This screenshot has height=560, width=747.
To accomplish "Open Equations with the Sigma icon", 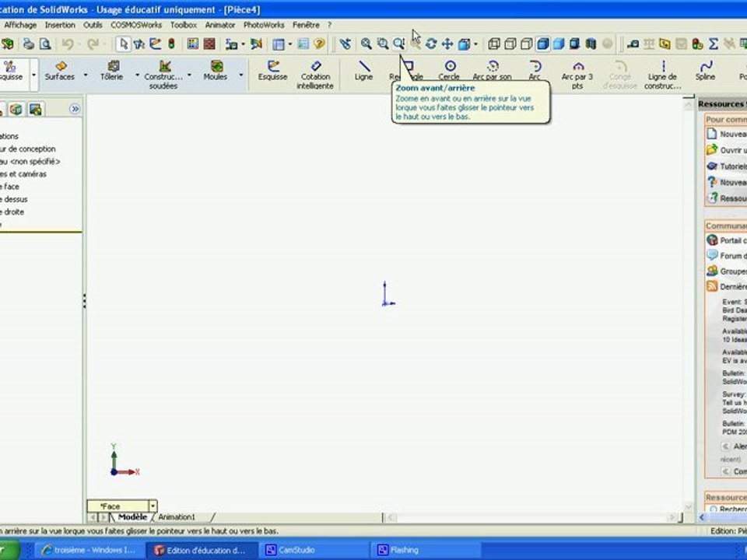I will coord(714,44).
